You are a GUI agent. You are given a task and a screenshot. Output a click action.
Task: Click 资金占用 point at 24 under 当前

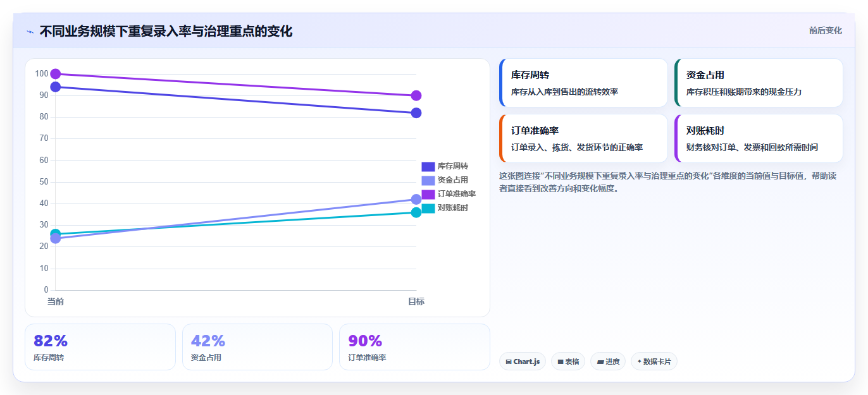click(56, 238)
